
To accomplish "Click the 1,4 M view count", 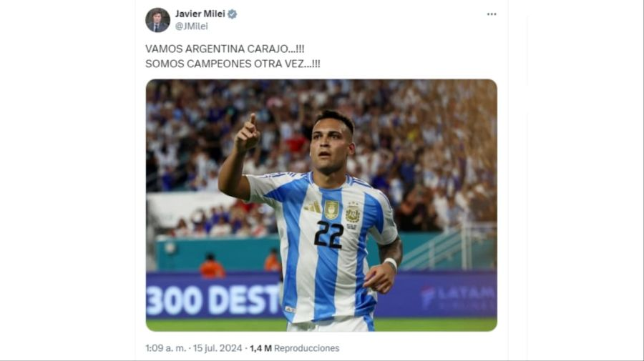I will click(x=260, y=348).
